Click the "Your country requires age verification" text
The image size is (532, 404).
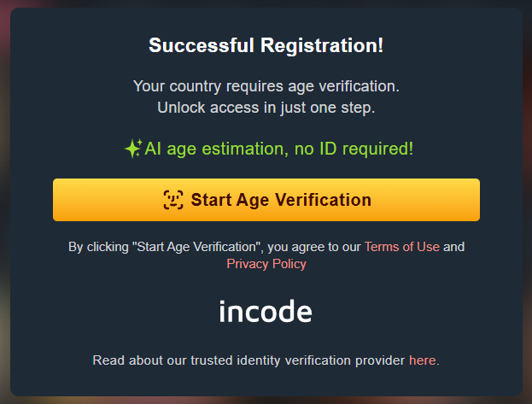click(266, 86)
